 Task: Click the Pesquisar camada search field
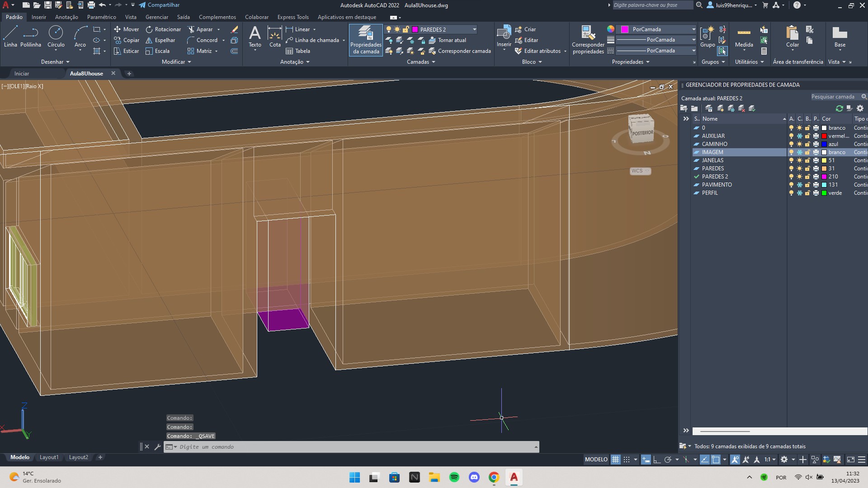click(835, 97)
